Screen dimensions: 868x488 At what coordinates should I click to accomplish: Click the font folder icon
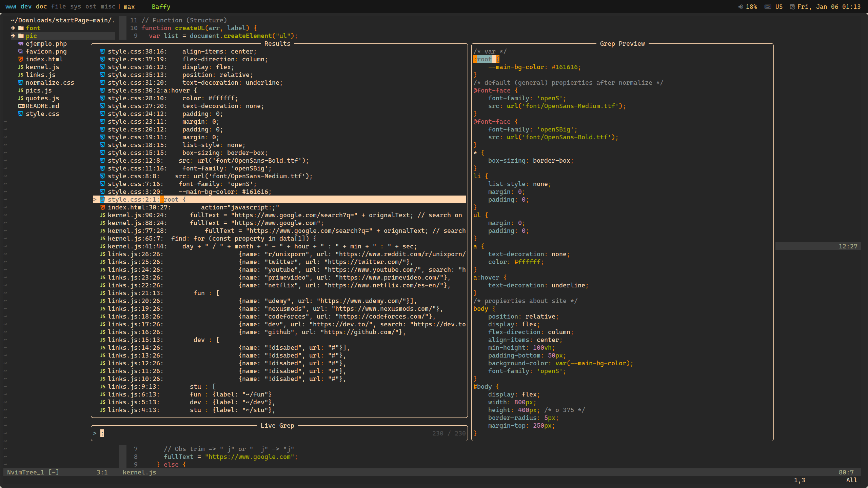point(21,28)
